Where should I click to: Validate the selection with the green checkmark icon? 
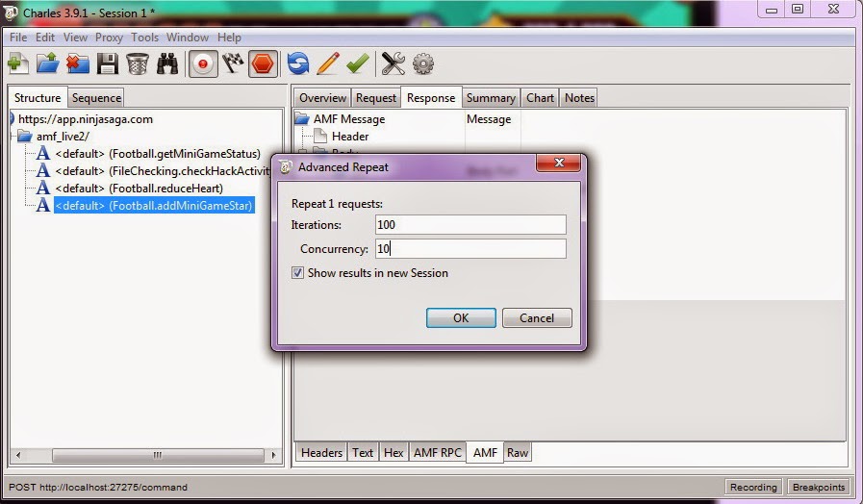(x=358, y=63)
